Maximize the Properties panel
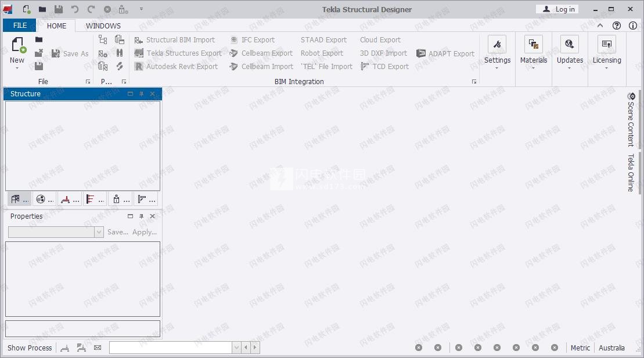Screen dimensions: 644x358 pos(130,216)
